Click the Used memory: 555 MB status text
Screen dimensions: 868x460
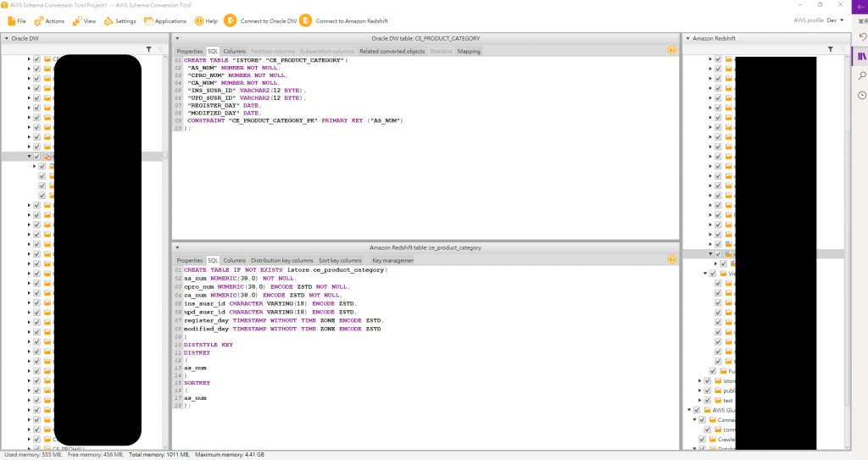click(33, 454)
